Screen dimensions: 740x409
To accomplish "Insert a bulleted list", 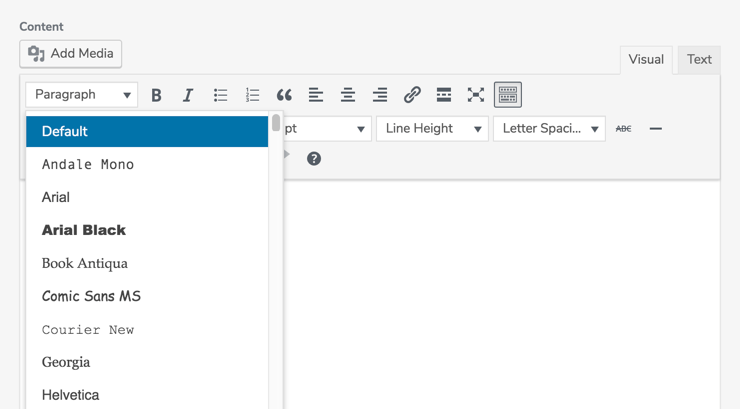I will pyautogui.click(x=220, y=95).
